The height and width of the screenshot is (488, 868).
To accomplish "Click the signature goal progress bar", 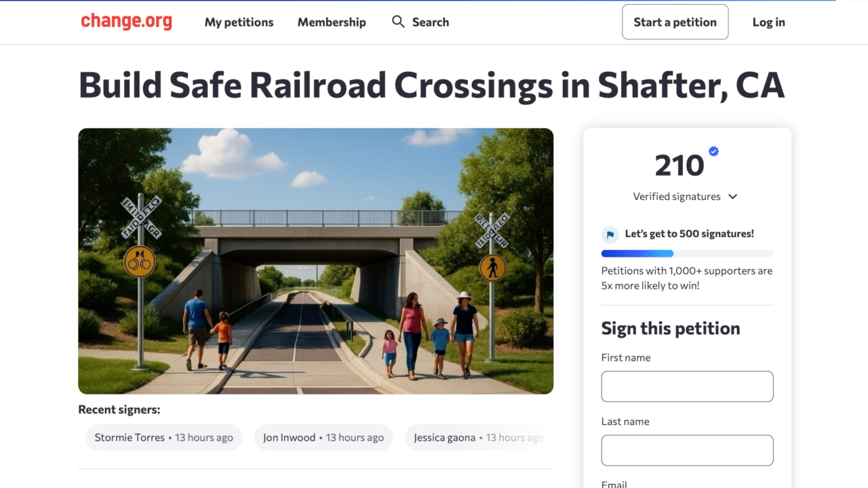I will (687, 253).
